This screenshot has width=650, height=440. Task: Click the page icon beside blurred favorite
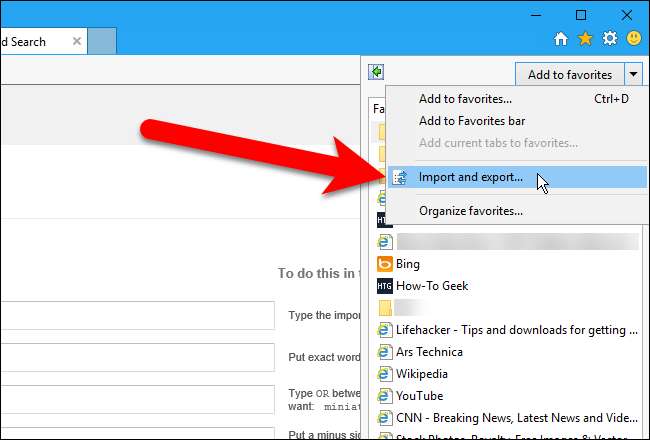[384, 242]
